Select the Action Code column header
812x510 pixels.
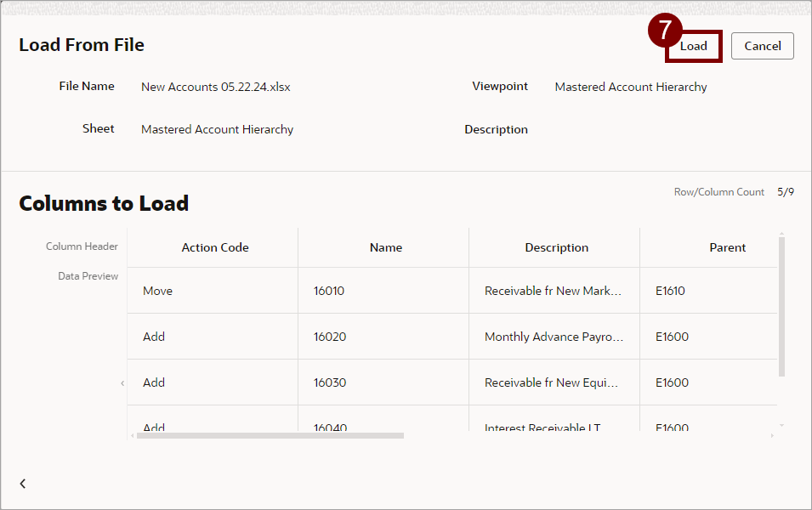click(214, 248)
